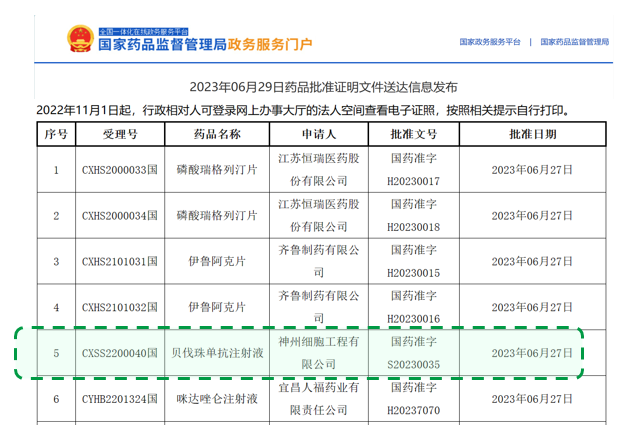Select cell CXHS2101032国
The height and width of the screenshot is (433, 634).
(120, 307)
